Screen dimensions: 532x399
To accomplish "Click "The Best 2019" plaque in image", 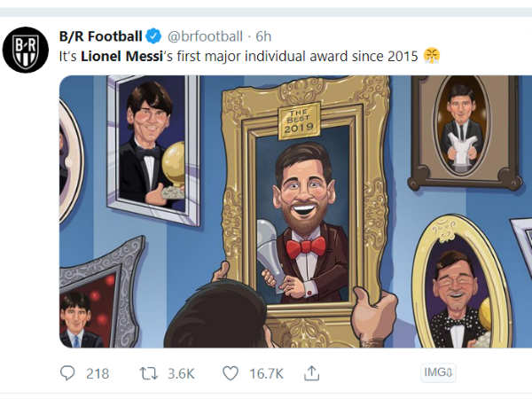I will (x=300, y=121).
